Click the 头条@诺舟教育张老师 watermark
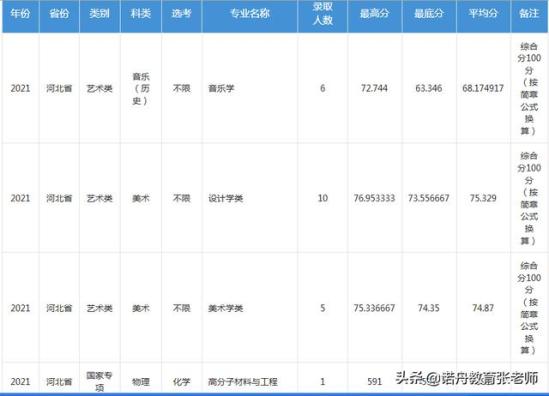This screenshot has height=396, width=549. 467,378
